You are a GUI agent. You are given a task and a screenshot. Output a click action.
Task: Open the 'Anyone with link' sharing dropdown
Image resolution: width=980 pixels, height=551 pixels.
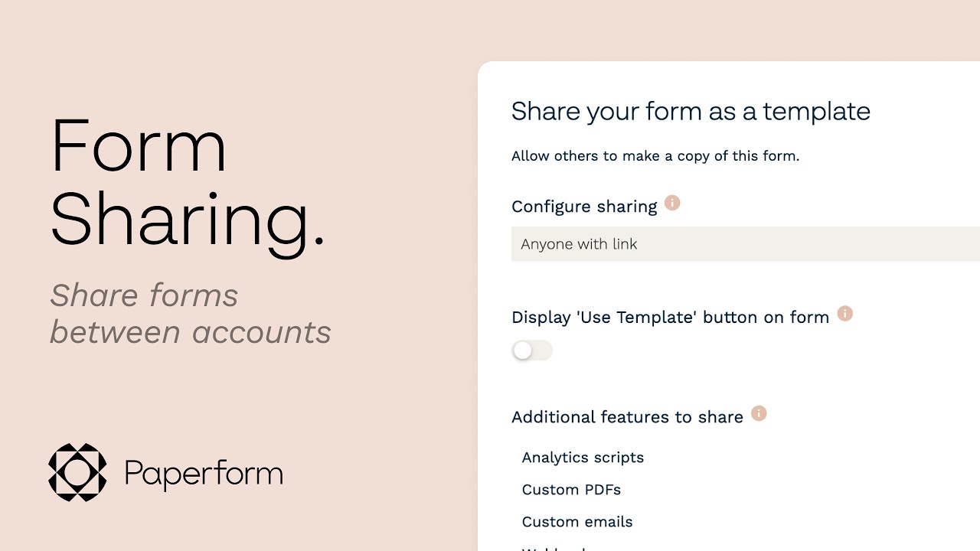tap(746, 244)
